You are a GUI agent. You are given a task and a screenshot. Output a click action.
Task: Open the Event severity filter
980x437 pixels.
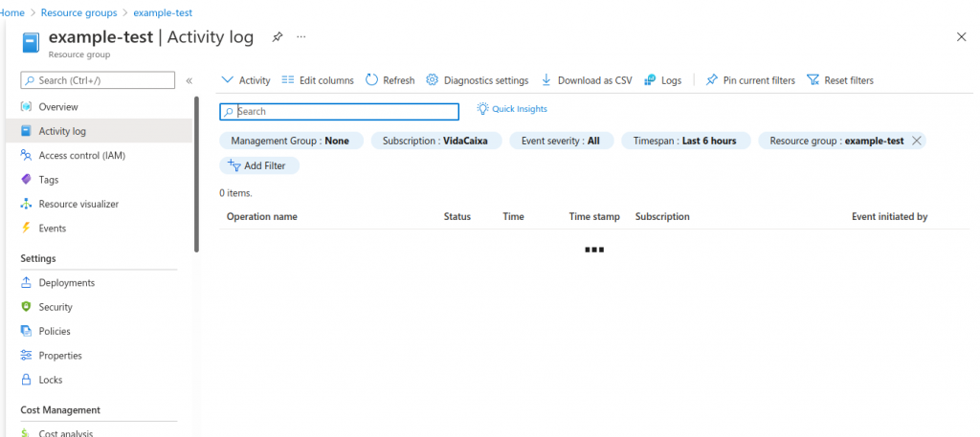click(x=560, y=141)
